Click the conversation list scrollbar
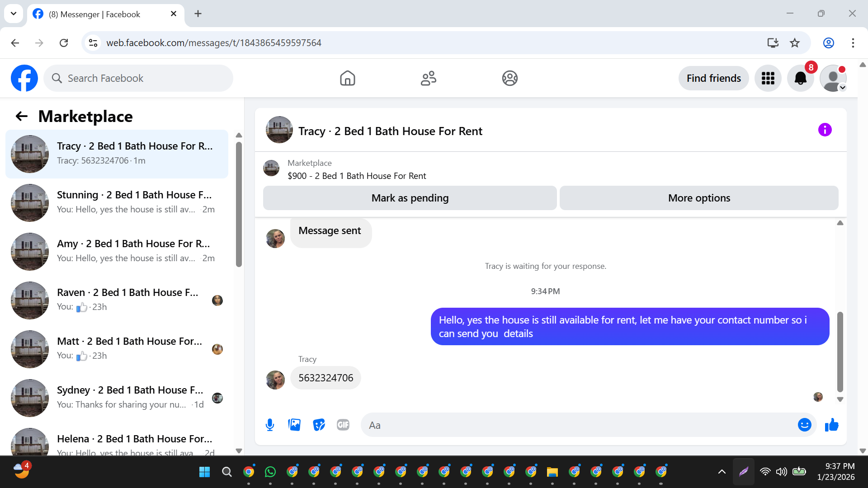Image resolution: width=868 pixels, height=488 pixels. click(x=239, y=203)
